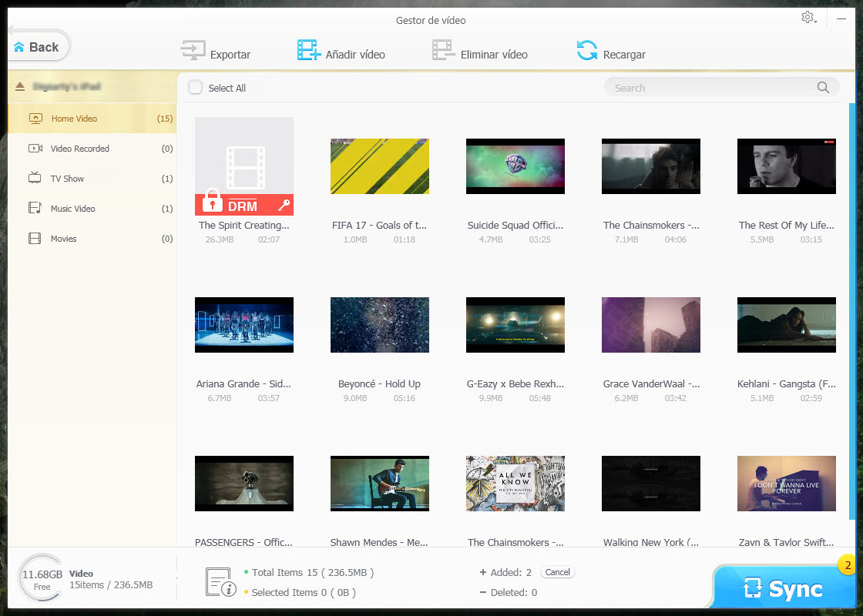Click the Recargar refresh icon
This screenshot has height=616, width=863.
coord(586,50)
